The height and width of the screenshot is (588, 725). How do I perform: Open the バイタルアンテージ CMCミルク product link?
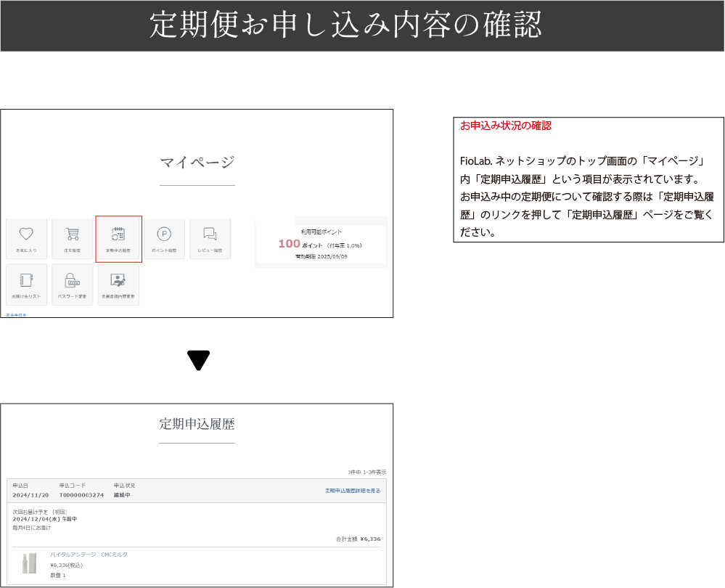tap(89, 555)
